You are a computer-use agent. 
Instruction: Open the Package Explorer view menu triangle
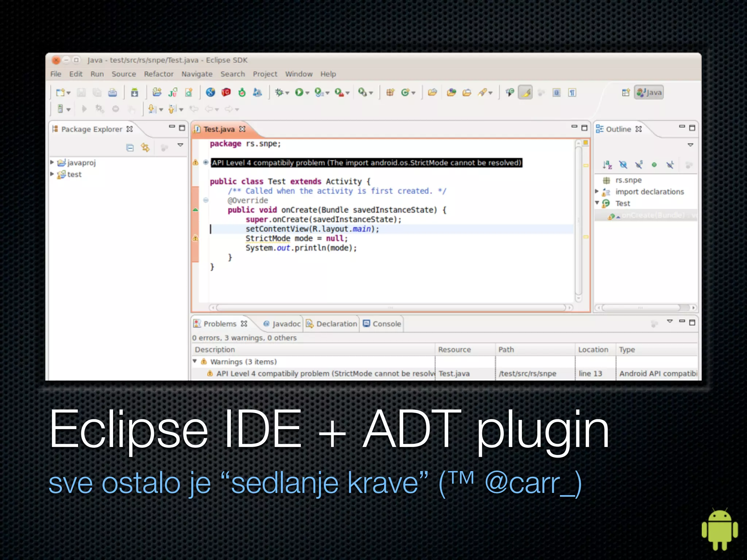coord(180,145)
